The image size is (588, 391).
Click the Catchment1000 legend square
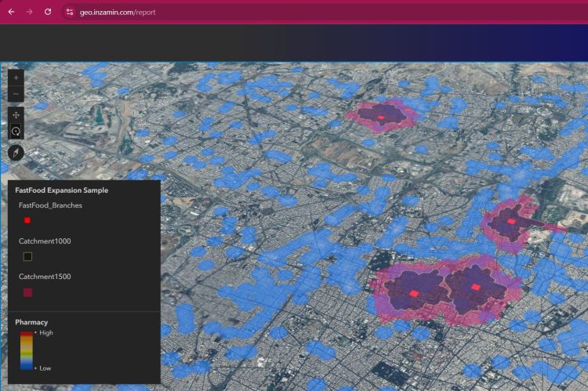coord(27,256)
